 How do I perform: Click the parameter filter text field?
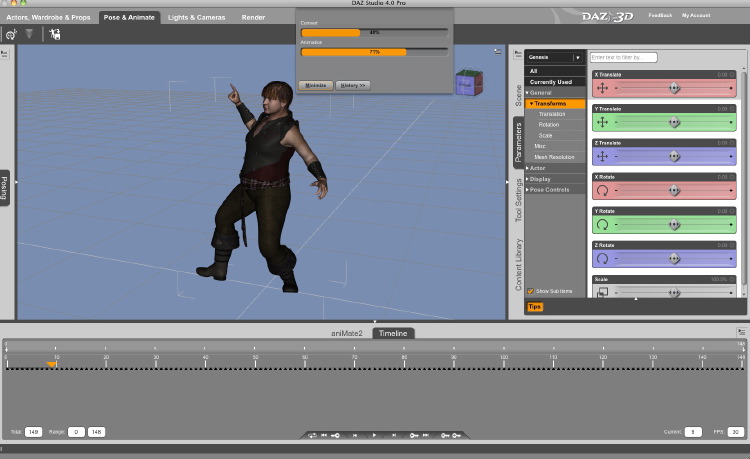623,57
